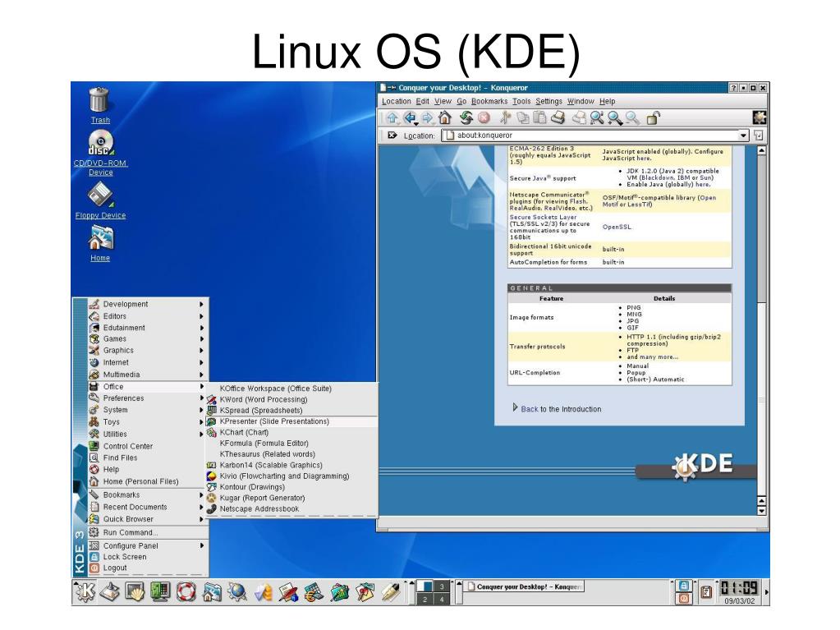Click the panel hide arrow at right end
Image resolution: width=840 pixels, height=630 pixels.
(x=767, y=592)
